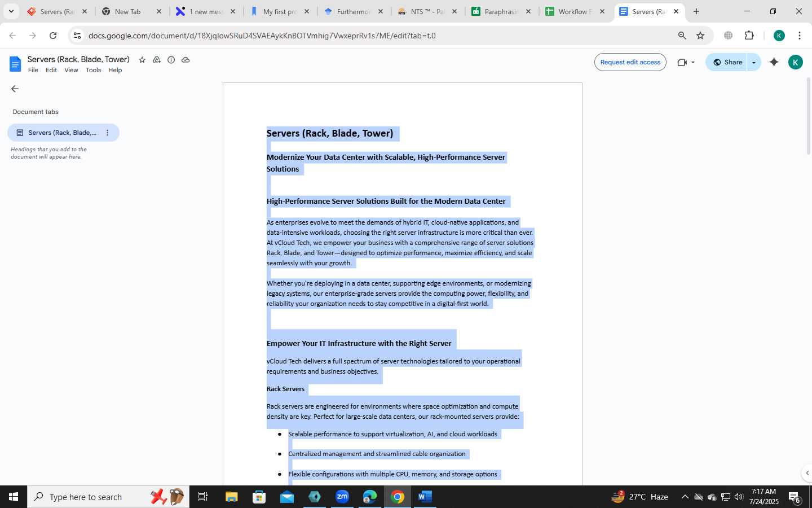Click the 'Rack Servers' subheading
Screen dimensions: 812x508
(x=285, y=389)
